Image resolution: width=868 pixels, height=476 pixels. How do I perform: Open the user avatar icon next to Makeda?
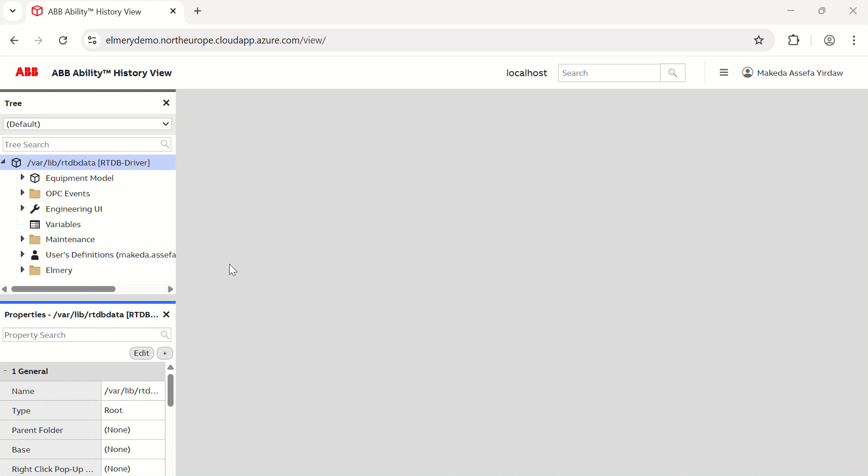point(747,73)
